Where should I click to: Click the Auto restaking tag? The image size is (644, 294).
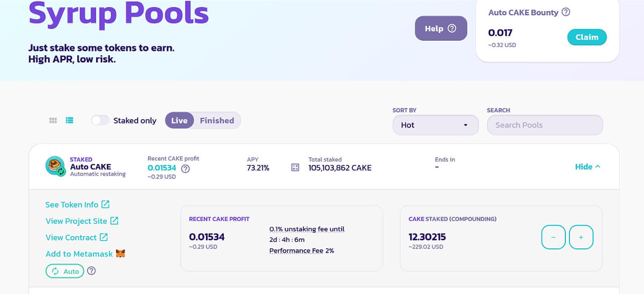[65, 271]
